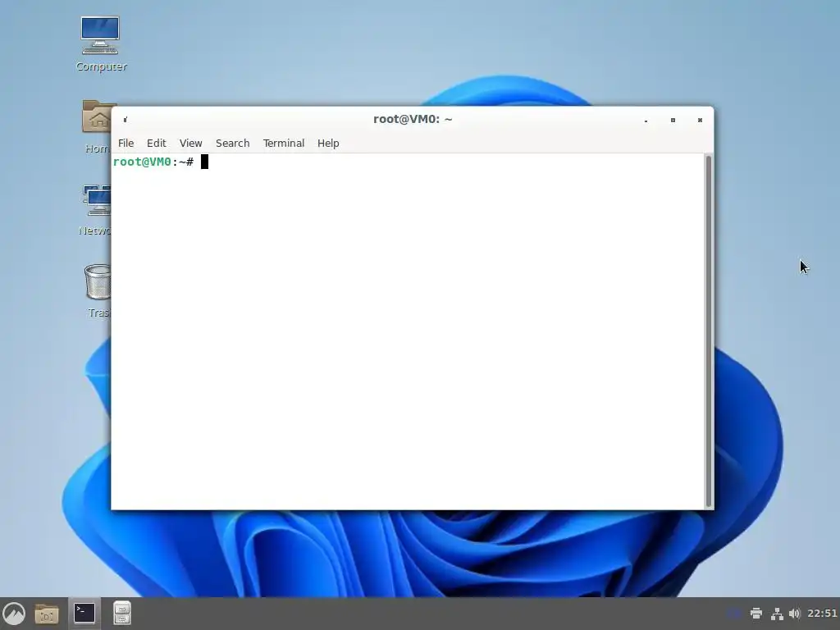Viewport: 840px width, 630px height.
Task: Select the Computer desktop icon
Action: (x=101, y=44)
